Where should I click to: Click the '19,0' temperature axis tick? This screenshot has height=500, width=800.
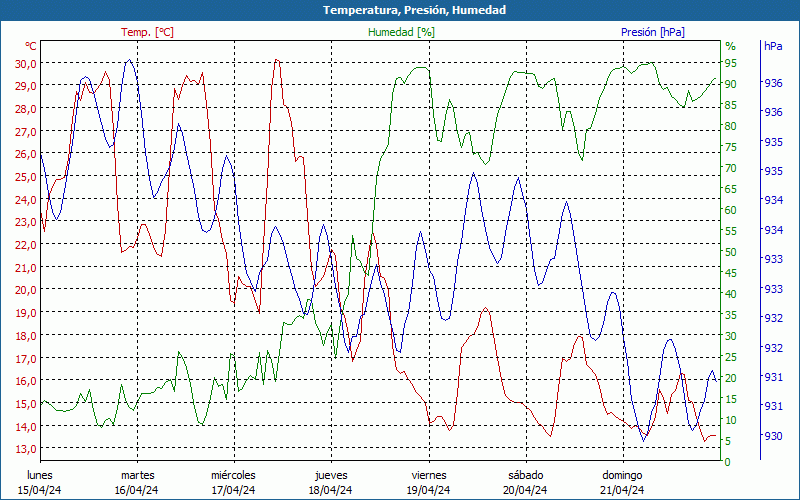pyautogui.click(x=26, y=313)
